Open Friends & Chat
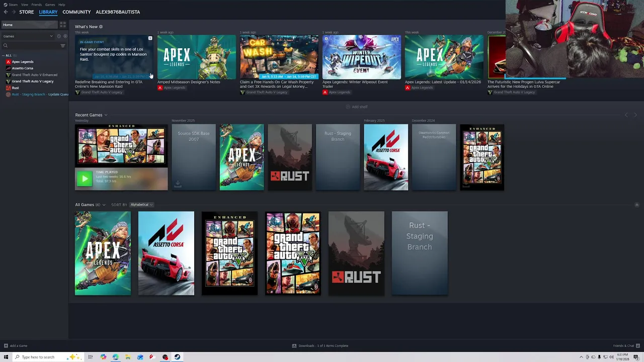The width and height of the screenshot is (644, 362). 626,346
